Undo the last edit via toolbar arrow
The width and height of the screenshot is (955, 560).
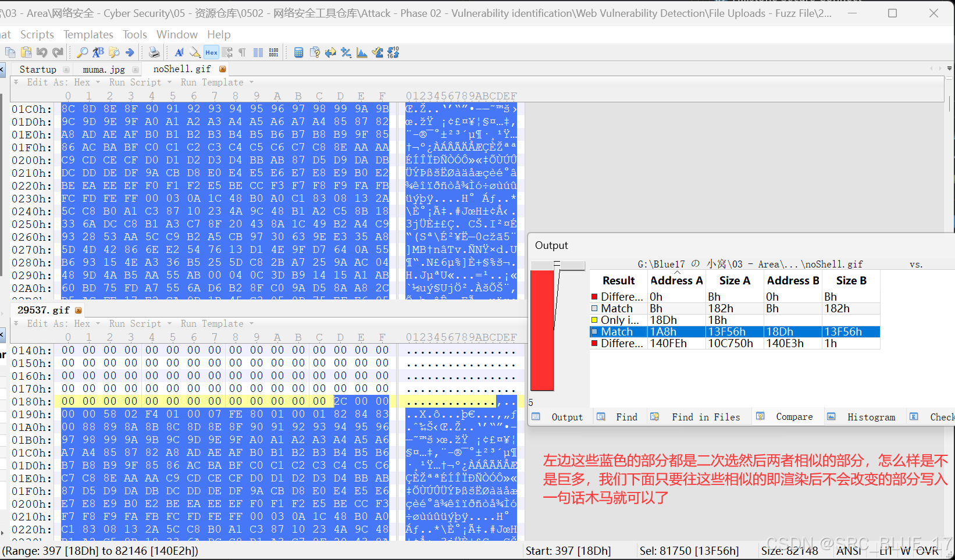pyautogui.click(x=42, y=52)
